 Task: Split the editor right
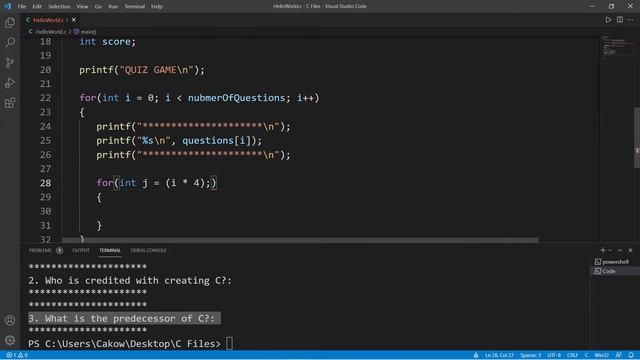(x=620, y=20)
